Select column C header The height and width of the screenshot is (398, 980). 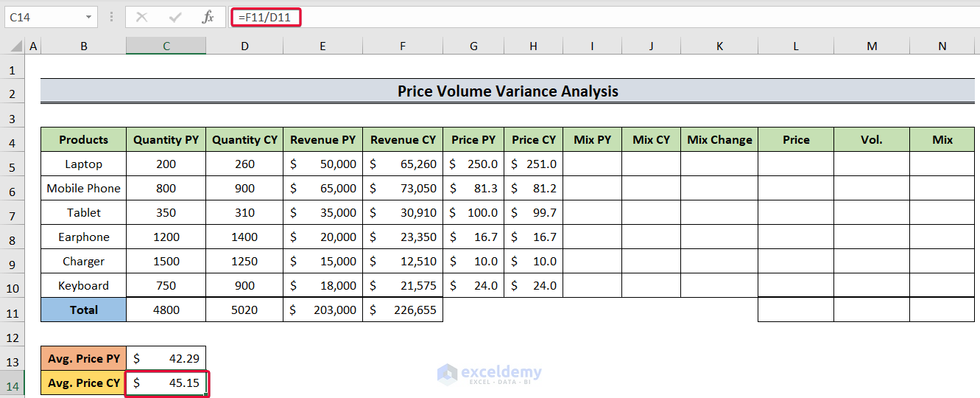(x=166, y=46)
